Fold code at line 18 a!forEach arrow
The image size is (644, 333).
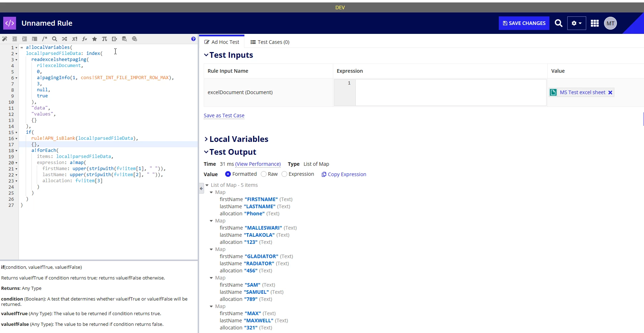(x=16, y=151)
